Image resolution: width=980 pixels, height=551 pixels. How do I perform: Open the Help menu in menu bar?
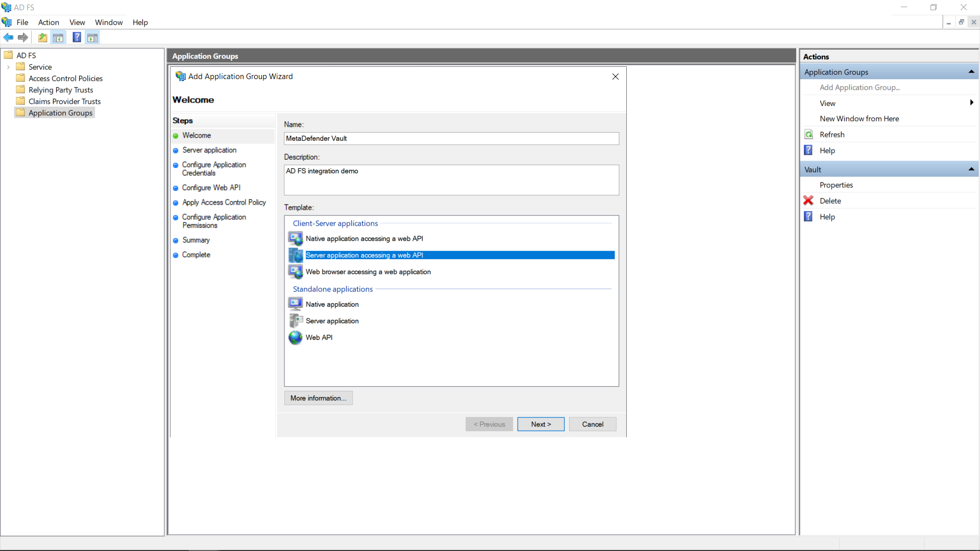(140, 22)
